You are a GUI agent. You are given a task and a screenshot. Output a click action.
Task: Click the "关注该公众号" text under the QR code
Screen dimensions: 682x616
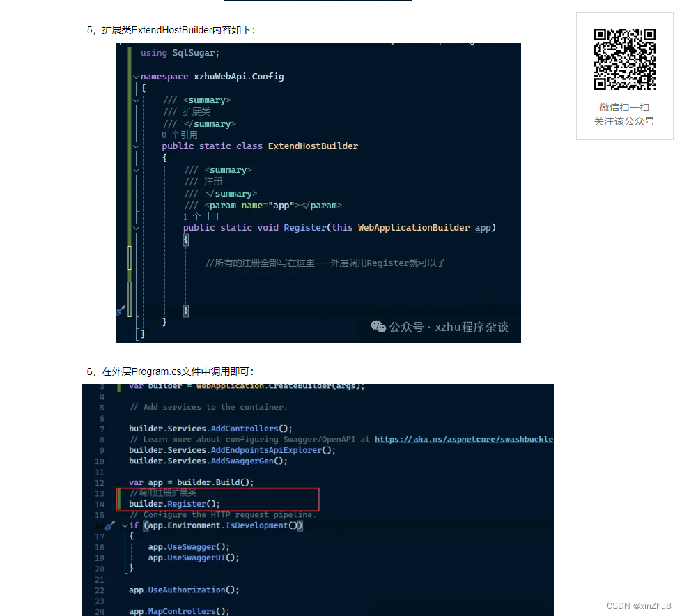(624, 120)
